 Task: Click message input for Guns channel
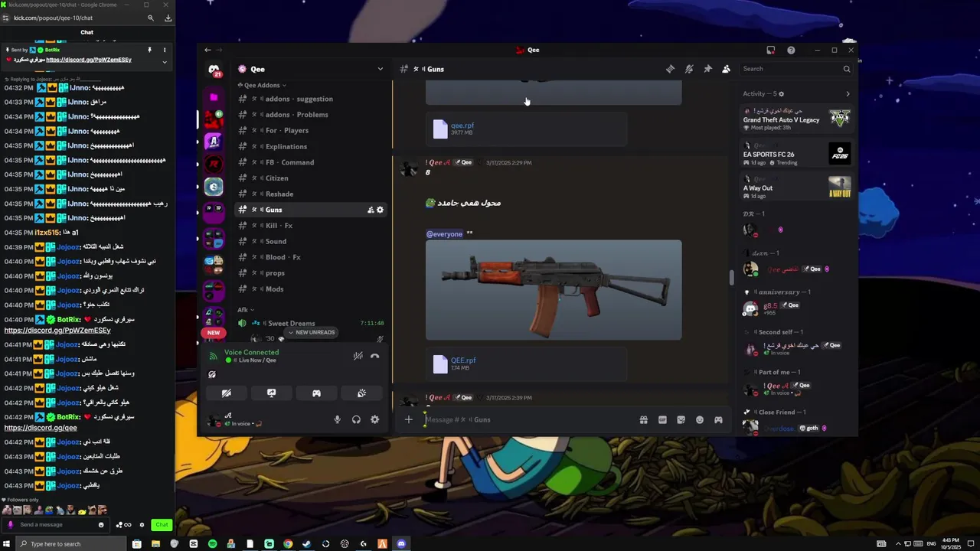[528, 419]
